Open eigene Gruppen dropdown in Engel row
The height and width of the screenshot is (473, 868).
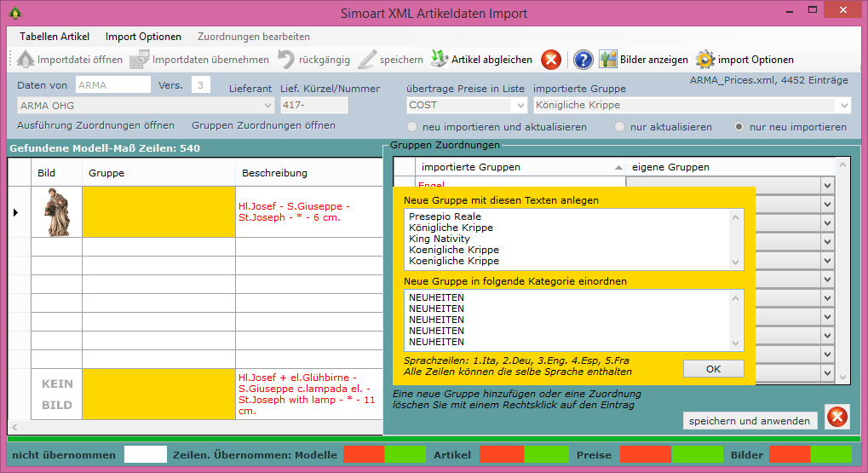click(827, 186)
